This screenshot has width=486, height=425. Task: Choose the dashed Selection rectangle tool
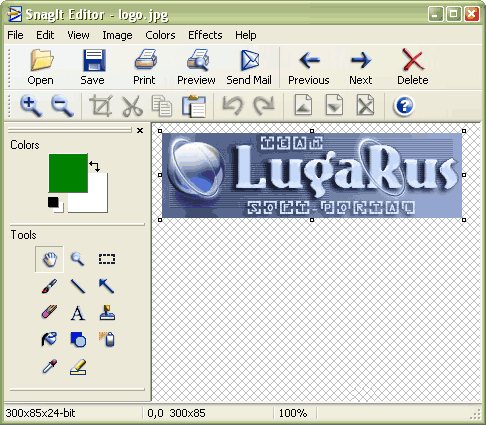click(107, 259)
